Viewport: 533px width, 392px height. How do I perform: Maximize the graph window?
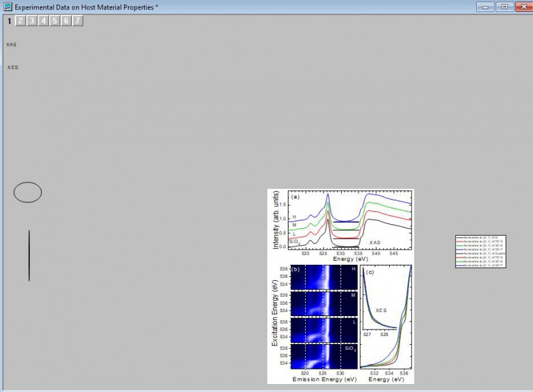pos(504,6)
